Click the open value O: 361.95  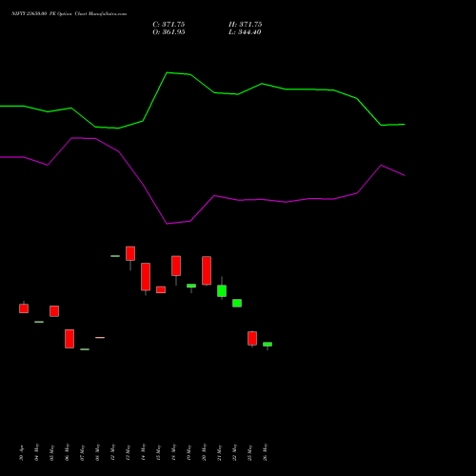[x=169, y=31]
